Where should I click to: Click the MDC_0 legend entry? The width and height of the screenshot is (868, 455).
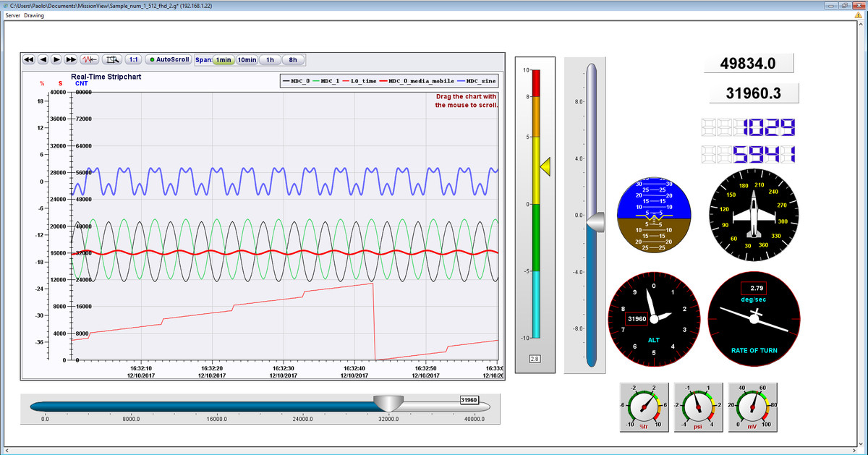coord(297,81)
